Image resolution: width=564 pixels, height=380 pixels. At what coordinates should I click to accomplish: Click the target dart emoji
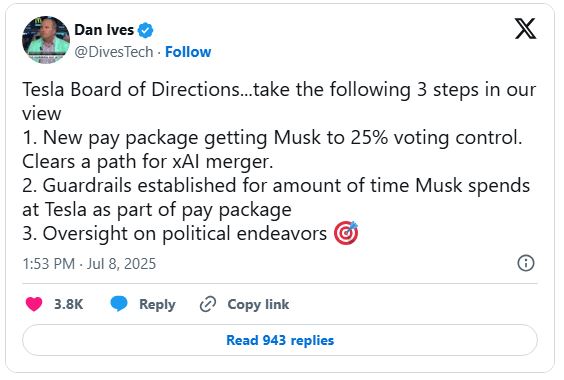(346, 233)
